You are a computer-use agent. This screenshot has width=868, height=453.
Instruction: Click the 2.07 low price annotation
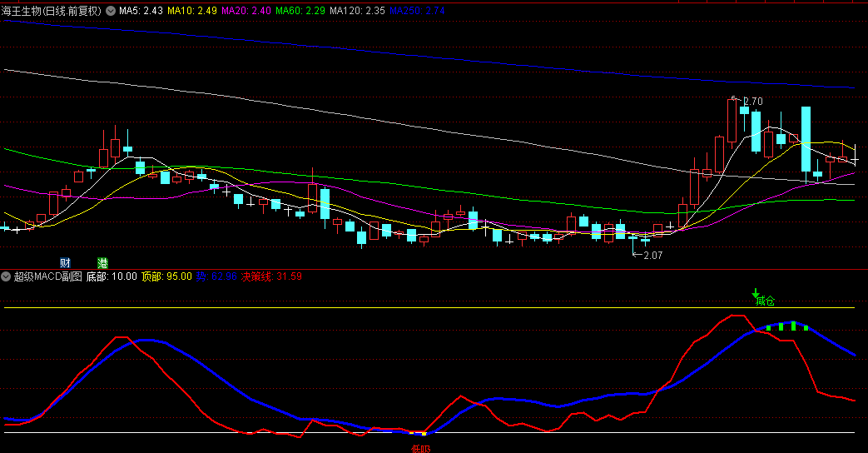tap(653, 256)
